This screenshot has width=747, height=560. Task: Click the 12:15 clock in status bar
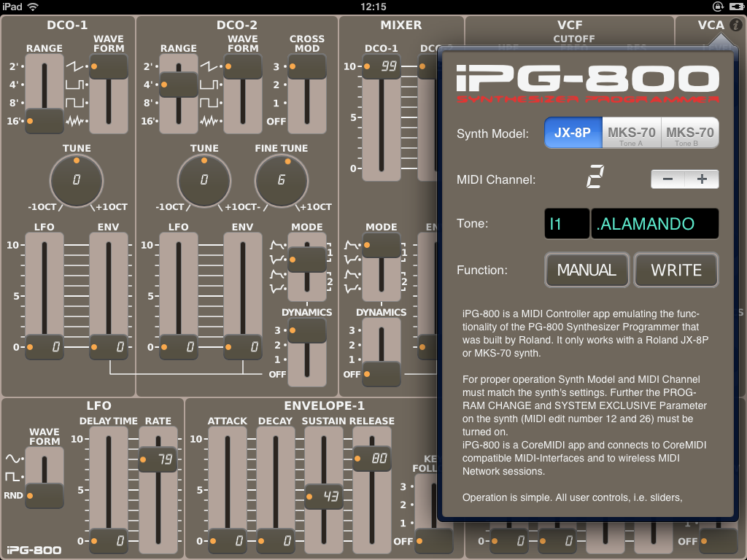click(373, 7)
